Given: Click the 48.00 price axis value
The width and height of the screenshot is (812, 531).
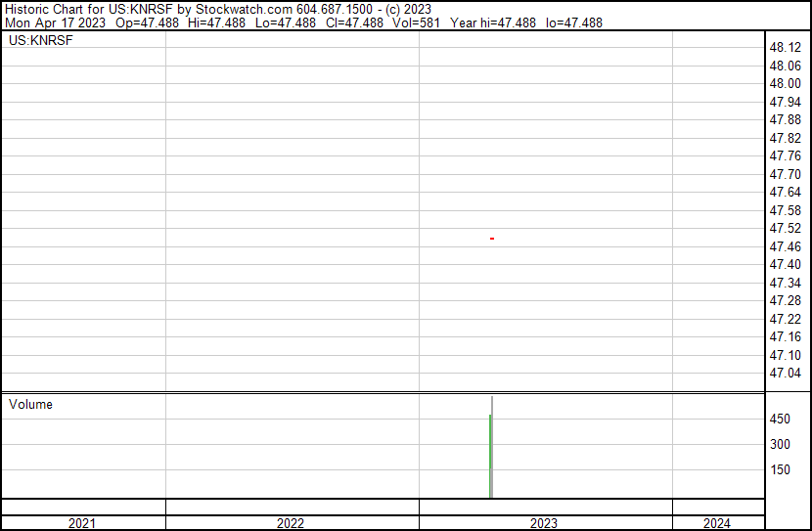Looking at the screenshot, I should (785, 83).
